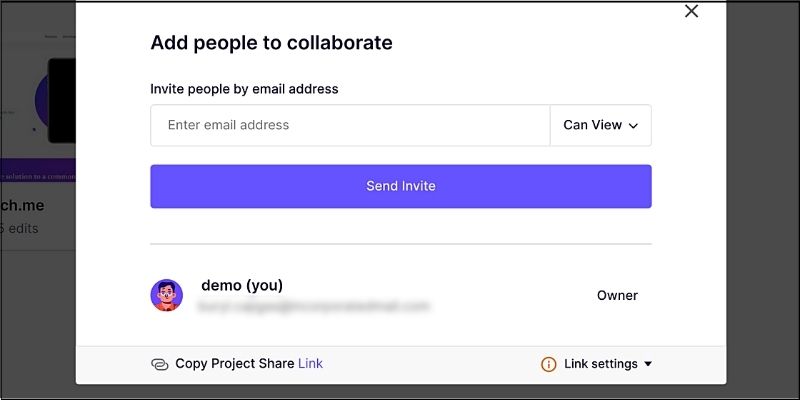Click the Invite people by email label
Image resolution: width=800 pixels, height=400 pixels.
coord(244,89)
